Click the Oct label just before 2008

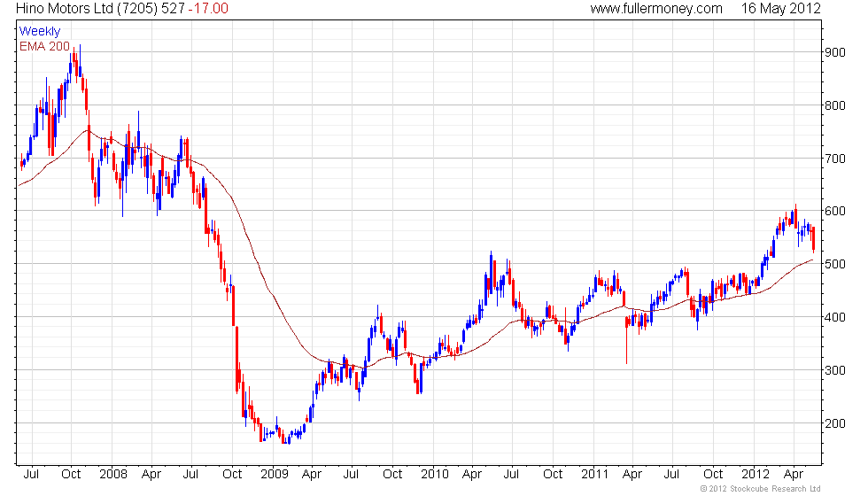[x=71, y=475]
